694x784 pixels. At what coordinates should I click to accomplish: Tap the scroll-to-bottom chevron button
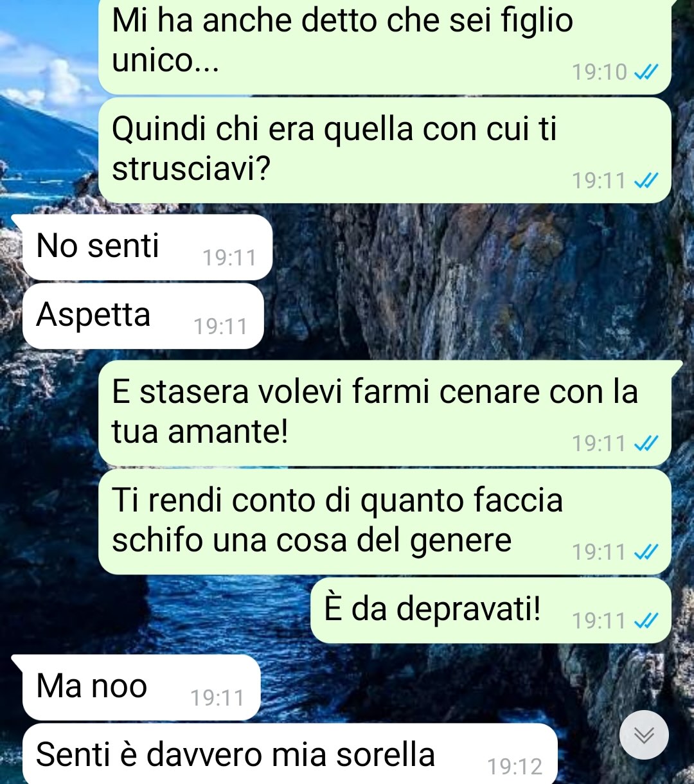[644, 735]
